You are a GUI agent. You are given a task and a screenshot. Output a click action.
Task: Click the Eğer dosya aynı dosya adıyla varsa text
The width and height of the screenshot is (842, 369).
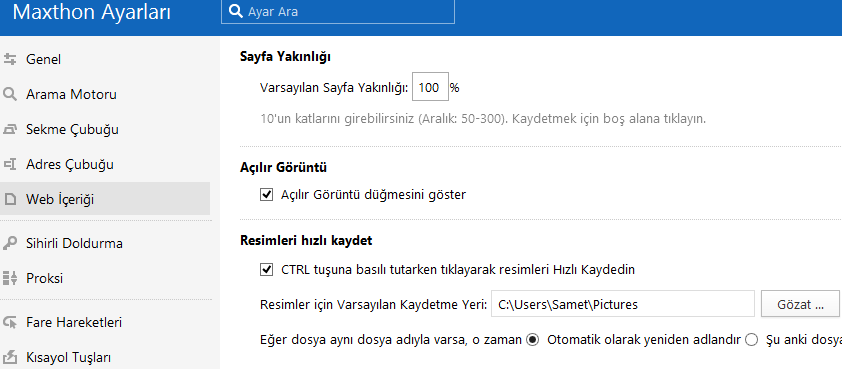click(x=391, y=340)
